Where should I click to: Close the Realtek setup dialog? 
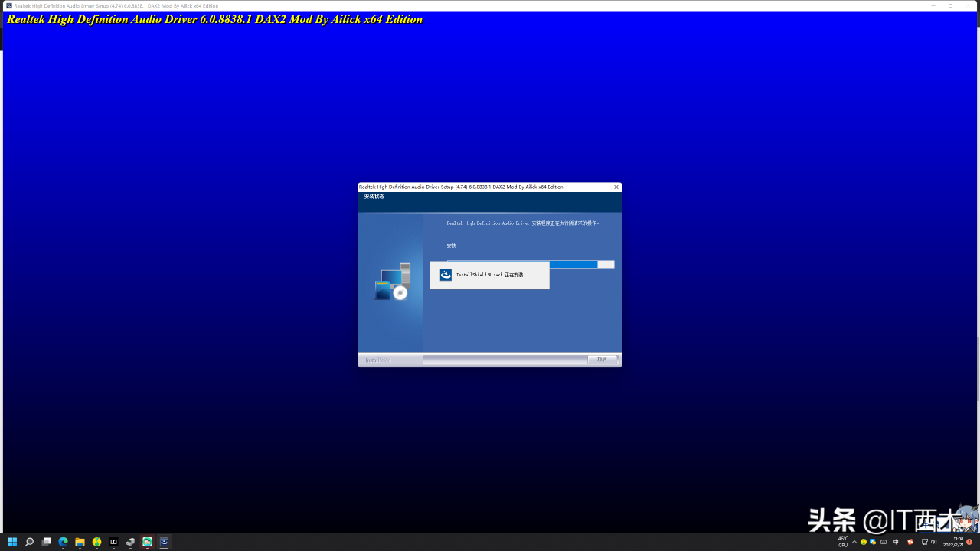[616, 187]
